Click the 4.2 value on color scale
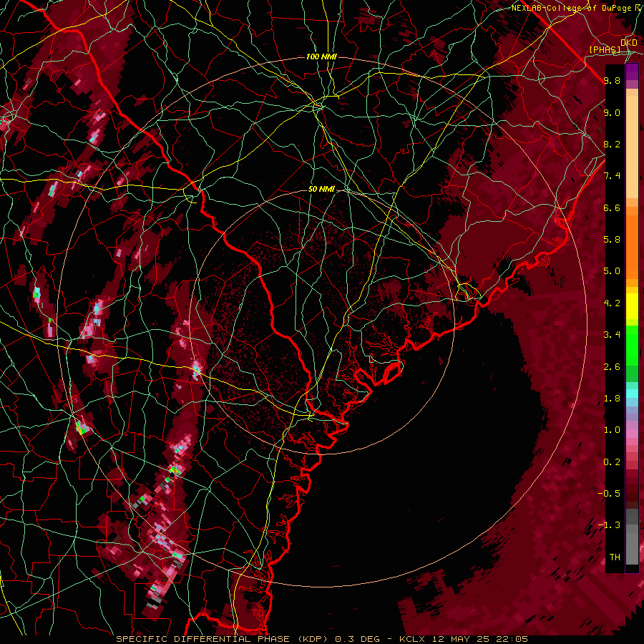 (612, 303)
